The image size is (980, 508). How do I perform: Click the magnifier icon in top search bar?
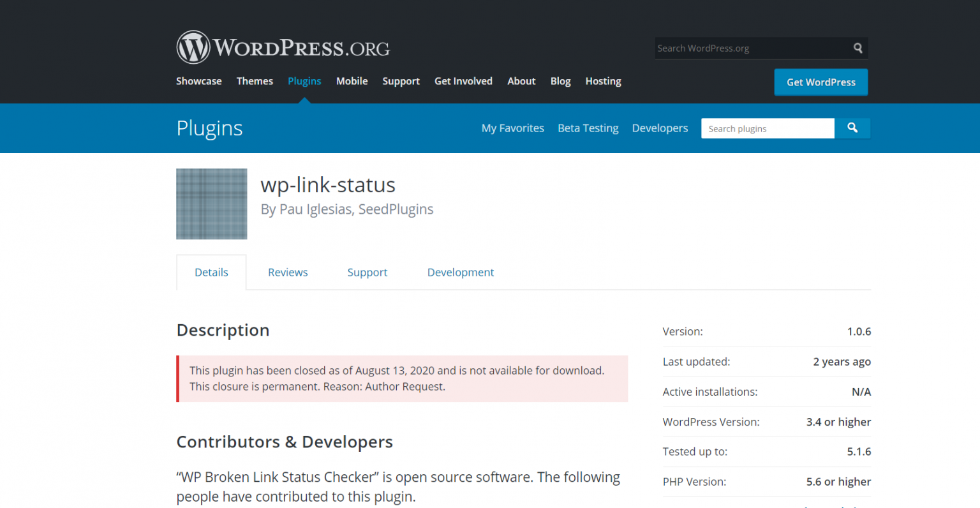pyautogui.click(x=857, y=48)
